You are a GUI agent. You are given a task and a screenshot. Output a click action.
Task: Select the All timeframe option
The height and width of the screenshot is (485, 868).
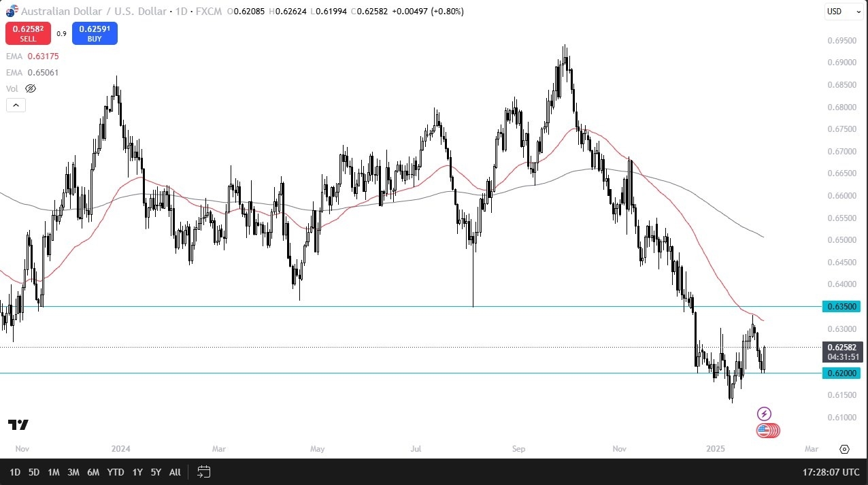click(175, 471)
